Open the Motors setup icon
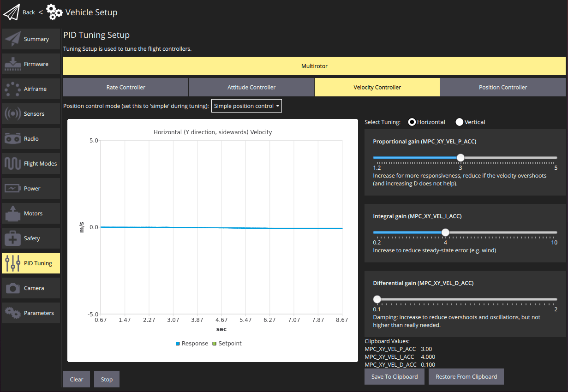This screenshot has width=568, height=392. pos(13,214)
